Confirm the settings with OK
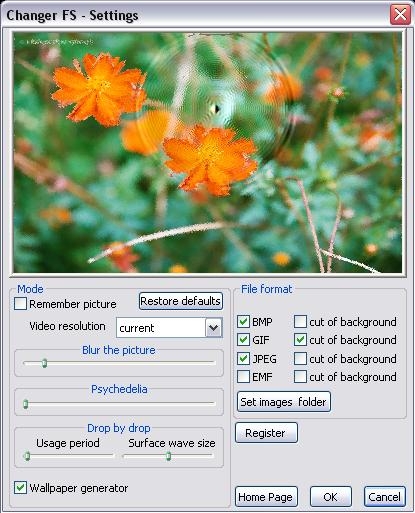 [331, 497]
